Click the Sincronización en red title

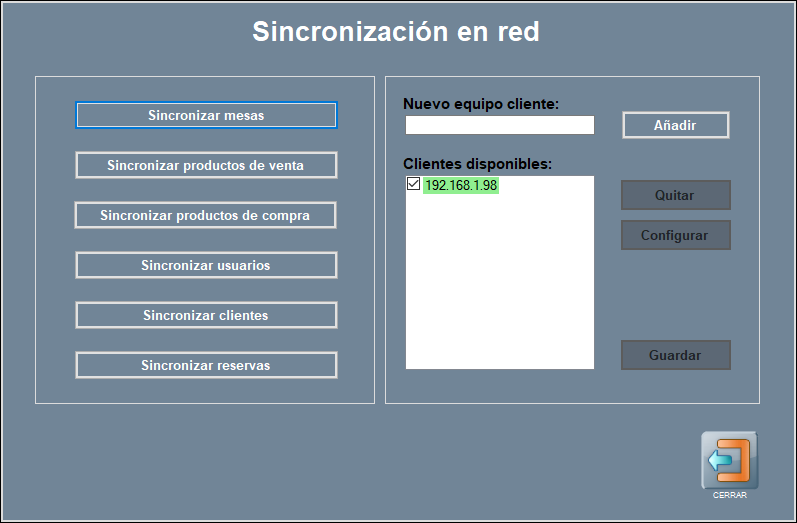(396, 32)
